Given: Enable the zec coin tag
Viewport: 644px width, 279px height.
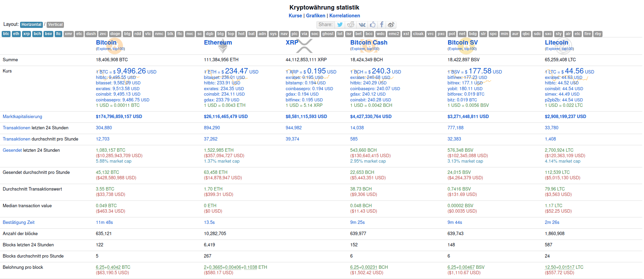Looking at the screenshot, I should [103, 34].
